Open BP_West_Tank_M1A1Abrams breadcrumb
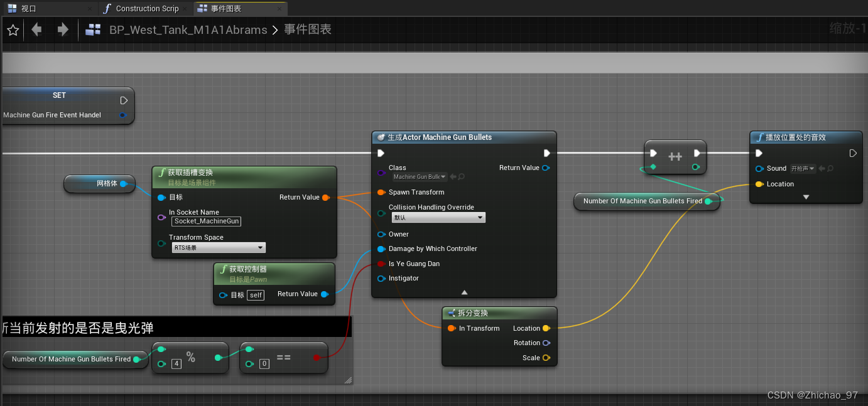The height and width of the screenshot is (406, 868). click(x=188, y=29)
